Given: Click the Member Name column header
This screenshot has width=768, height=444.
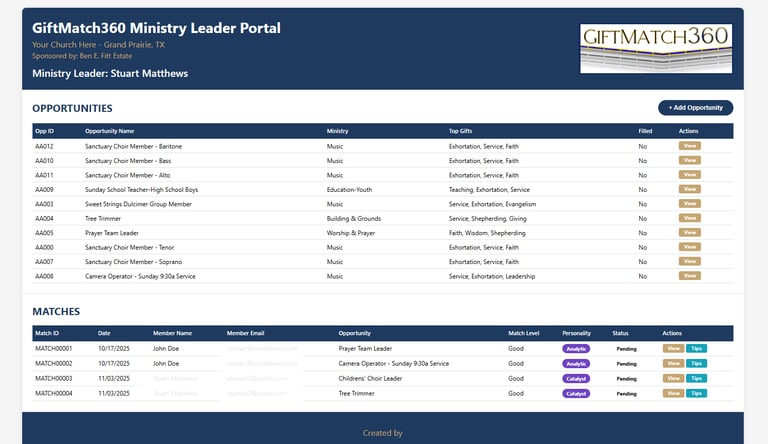Looking at the screenshot, I should click(172, 333).
